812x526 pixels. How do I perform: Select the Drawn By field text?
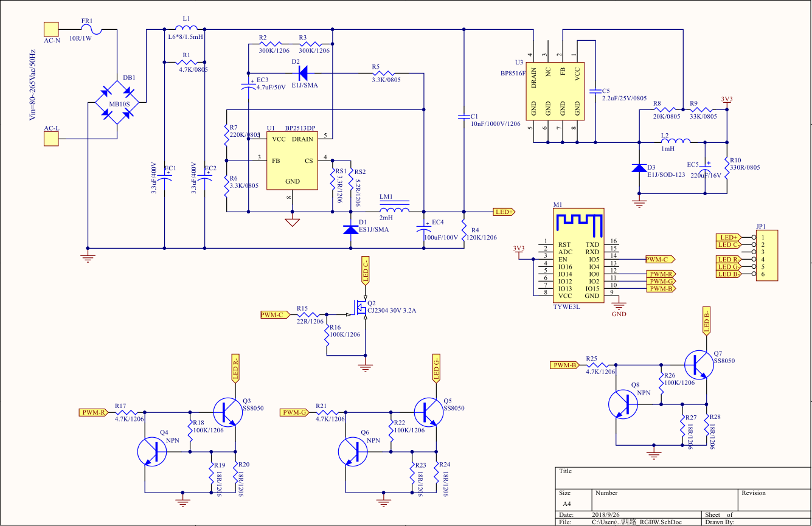pos(720,522)
